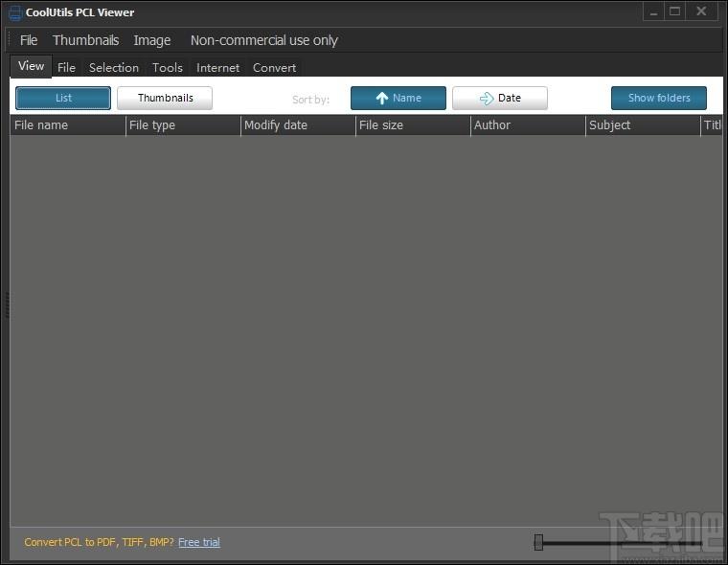Open the File menu in top menu bar
Viewport: 728px width, 565px height.
point(29,40)
